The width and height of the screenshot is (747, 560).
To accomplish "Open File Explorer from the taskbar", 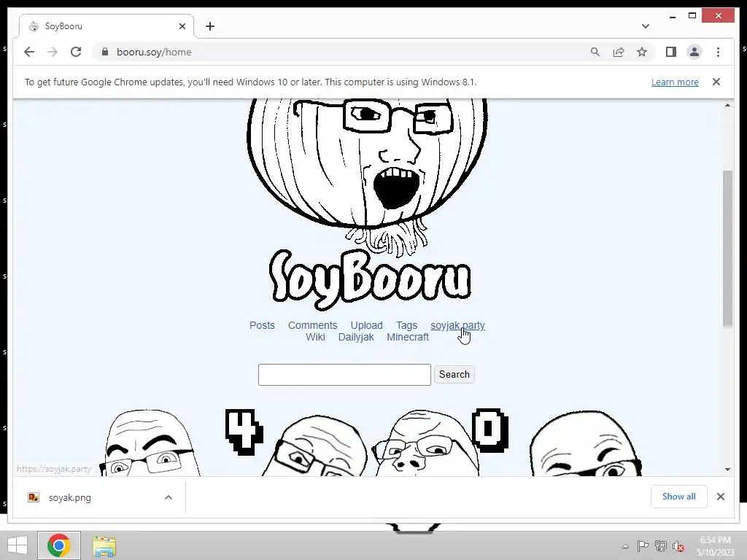I will click(x=104, y=546).
